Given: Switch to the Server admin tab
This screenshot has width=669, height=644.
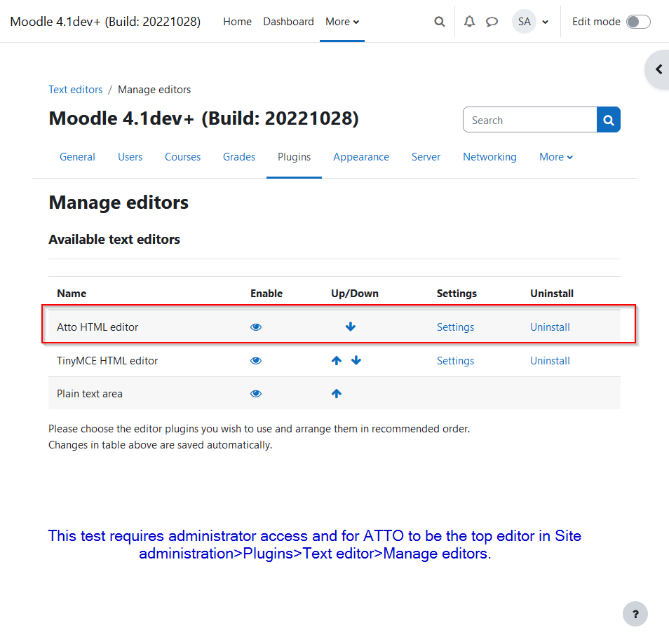Looking at the screenshot, I should [x=426, y=157].
